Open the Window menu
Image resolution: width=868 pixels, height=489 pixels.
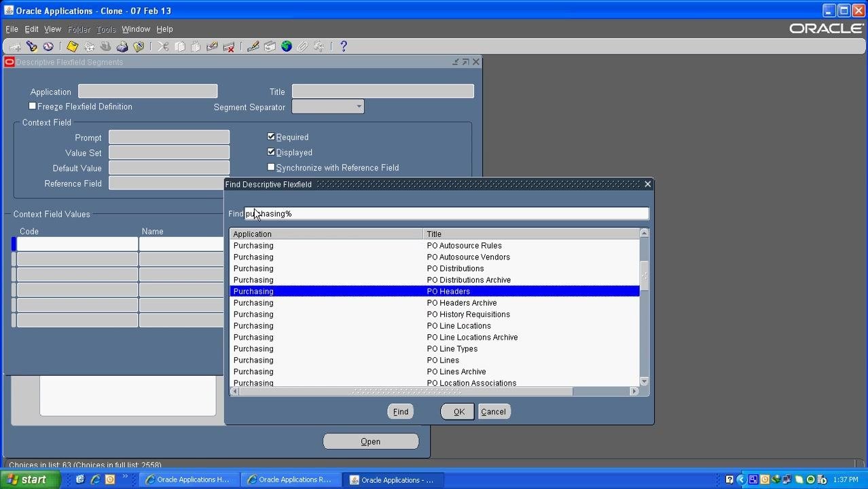[x=136, y=29]
